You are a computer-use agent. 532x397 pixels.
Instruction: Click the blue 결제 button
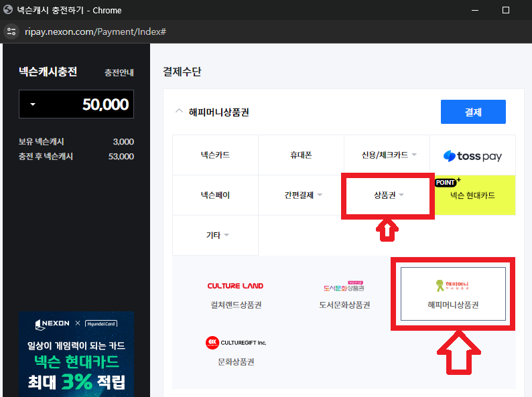tap(473, 112)
